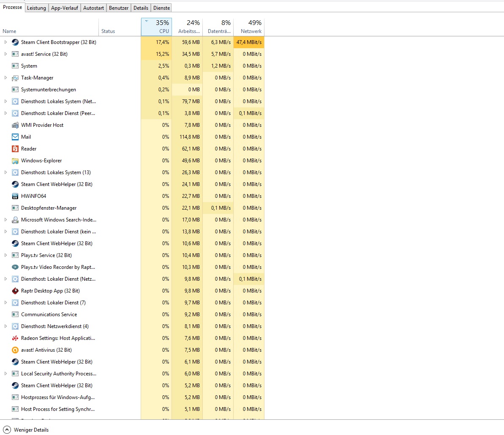Image resolution: width=504 pixels, height=435 pixels.
Task: Select the 79,7 MB memory cell
Action: pyautogui.click(x=188, y=101)
